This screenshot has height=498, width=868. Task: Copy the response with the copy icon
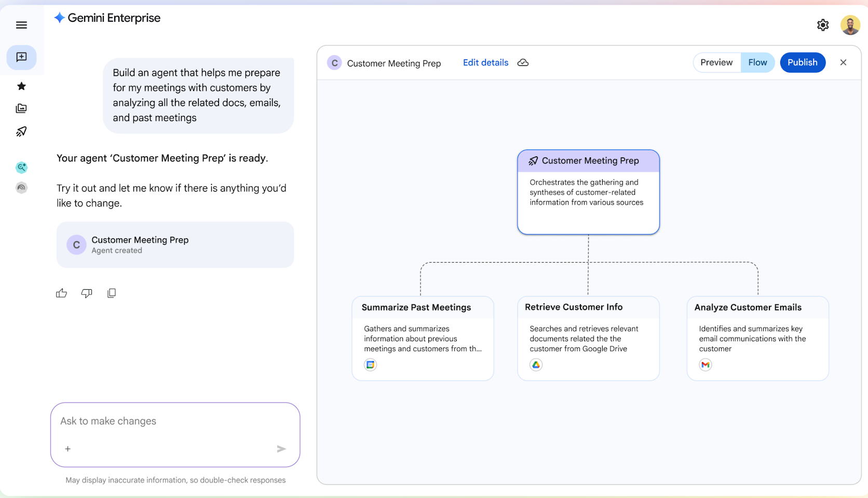[112, 293]
